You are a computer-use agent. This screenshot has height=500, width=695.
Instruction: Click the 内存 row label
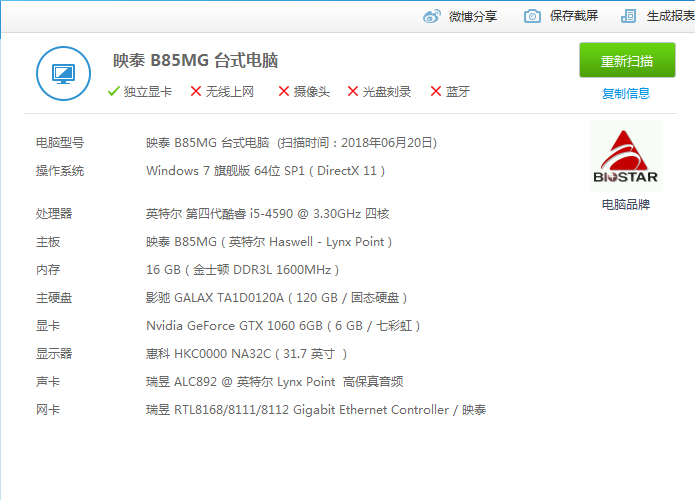point(48,270)
